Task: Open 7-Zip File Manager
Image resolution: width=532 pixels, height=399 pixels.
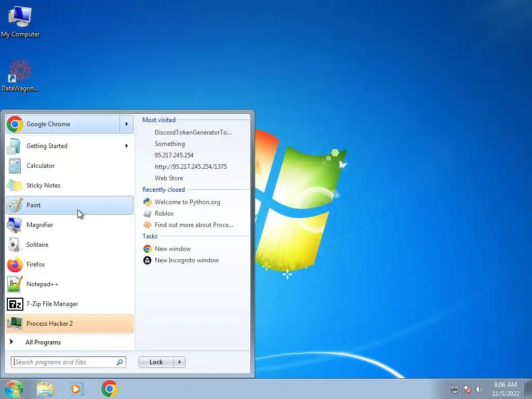Action: [x=70, y=303]
